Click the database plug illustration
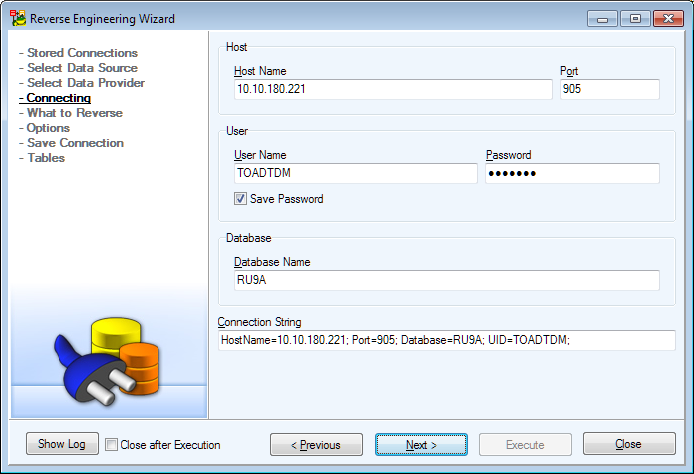 (x=107, y=361)
